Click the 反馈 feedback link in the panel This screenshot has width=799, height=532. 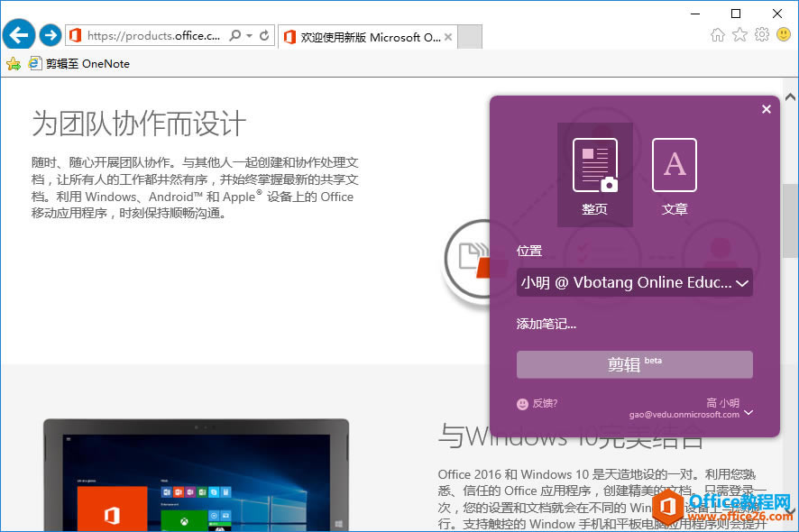click(542, 404)
